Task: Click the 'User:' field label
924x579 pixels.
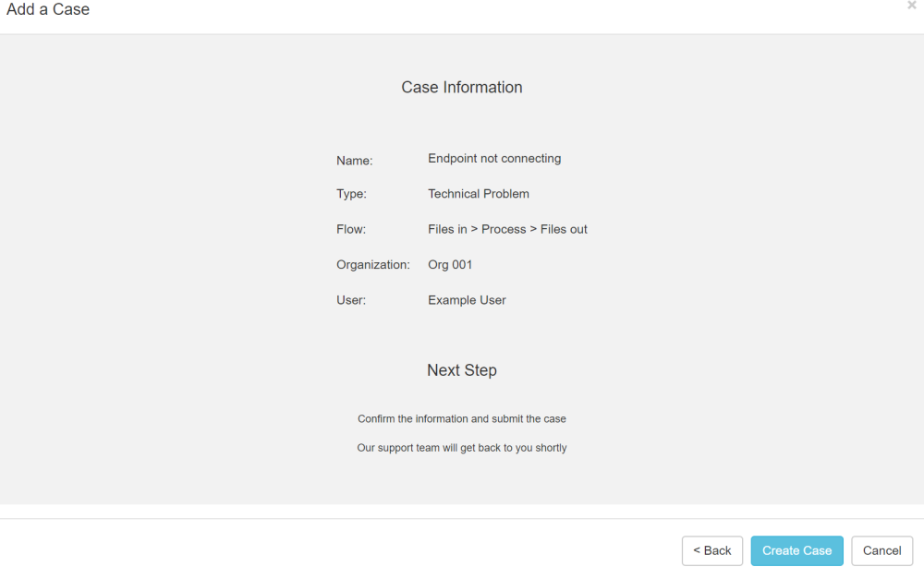Action: pos(350,300)
